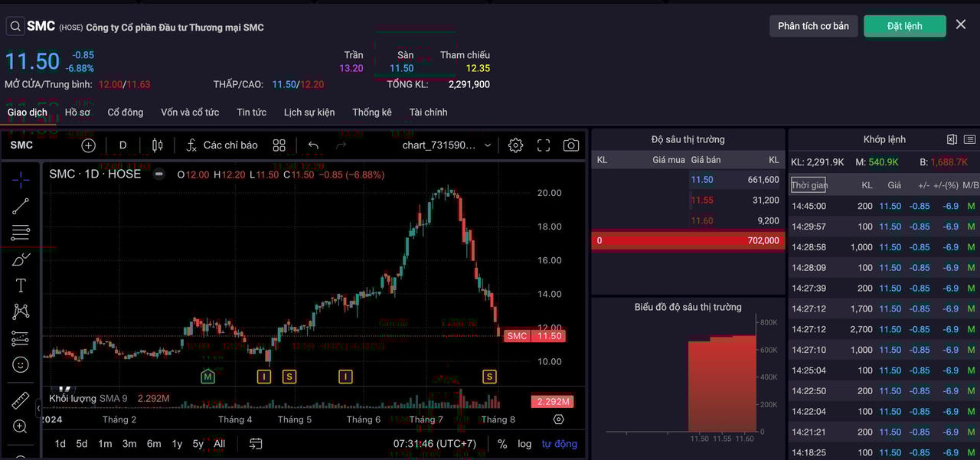Click the S marker near Tháng 8
The width and height of the screenshot is (980, 460).
(x=489, y=376)
